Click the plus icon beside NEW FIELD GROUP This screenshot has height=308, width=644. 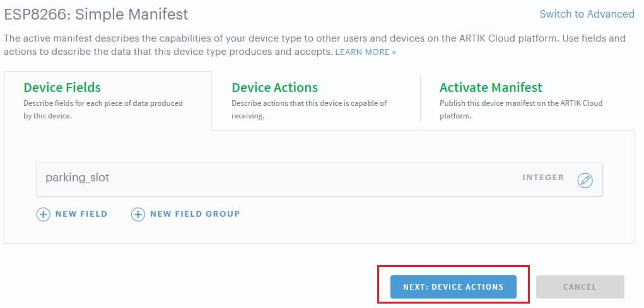[138, 214]
